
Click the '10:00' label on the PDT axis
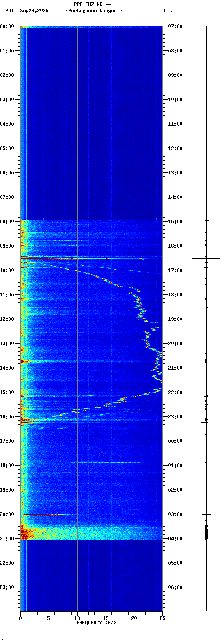[x=7, y=270]
